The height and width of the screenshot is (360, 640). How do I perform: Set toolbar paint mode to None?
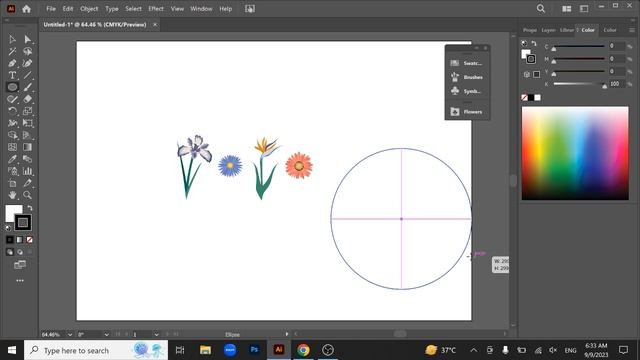(29, 240)
